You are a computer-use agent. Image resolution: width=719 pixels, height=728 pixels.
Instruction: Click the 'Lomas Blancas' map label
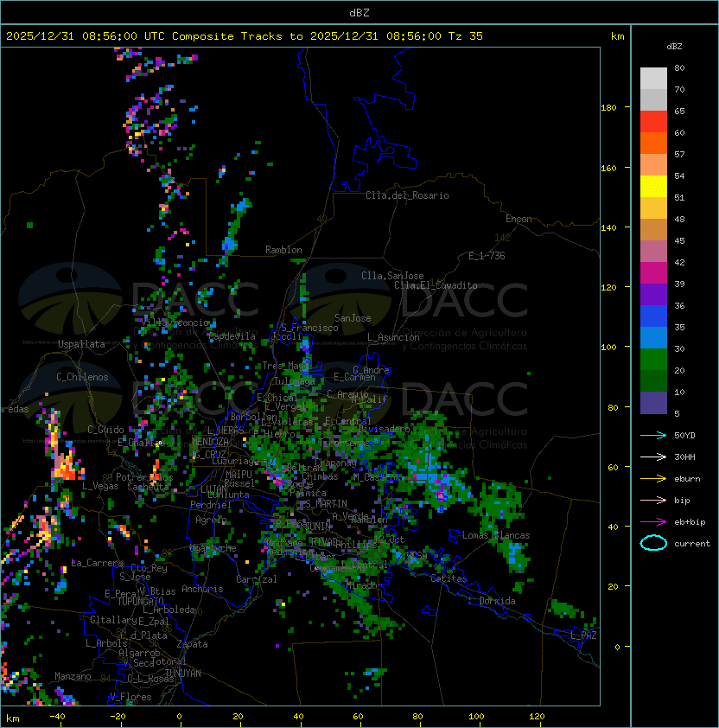(x=496, y=535)
